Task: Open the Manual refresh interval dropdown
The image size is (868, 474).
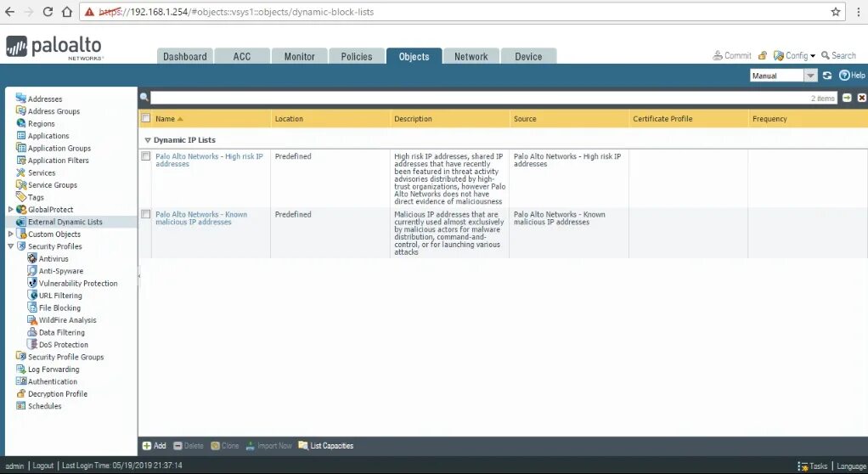Action: 810,76
